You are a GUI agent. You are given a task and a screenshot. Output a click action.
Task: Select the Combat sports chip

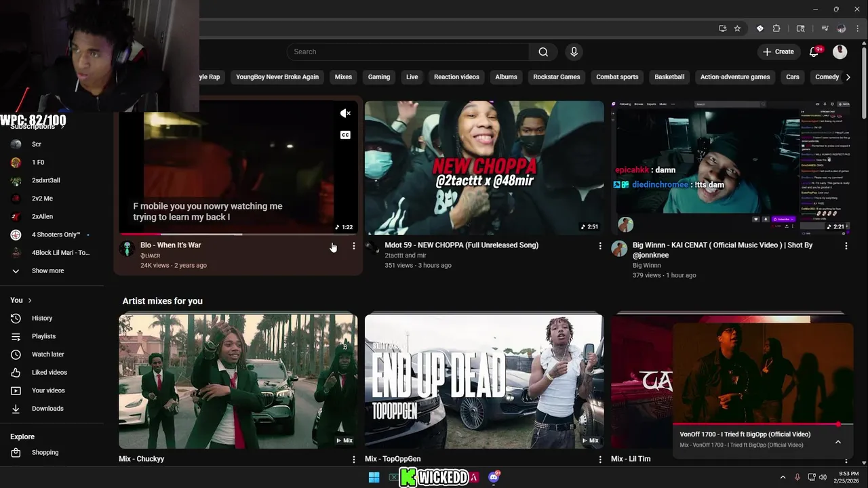click(x=617, y=77)
